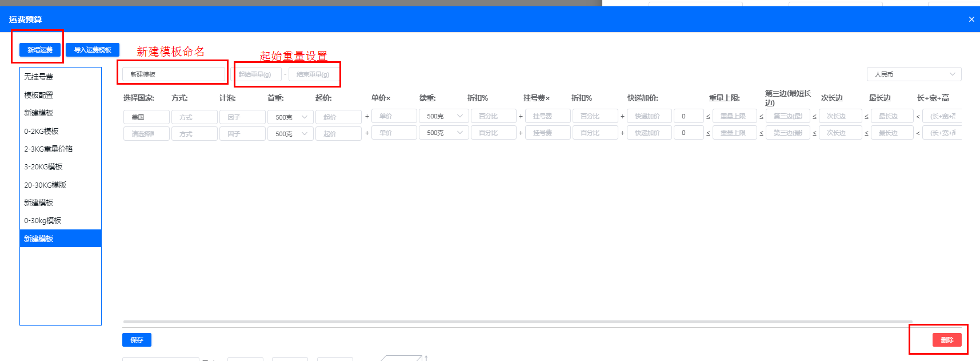
Task: Open the 人民币 currency dropdown
Action: click(914, 74)
